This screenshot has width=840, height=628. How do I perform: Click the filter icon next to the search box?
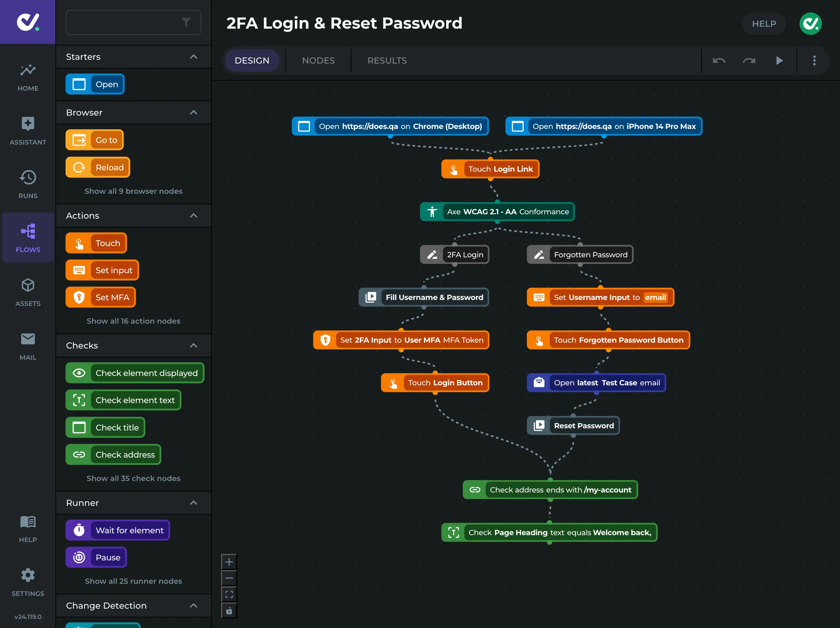pos(186,22)
